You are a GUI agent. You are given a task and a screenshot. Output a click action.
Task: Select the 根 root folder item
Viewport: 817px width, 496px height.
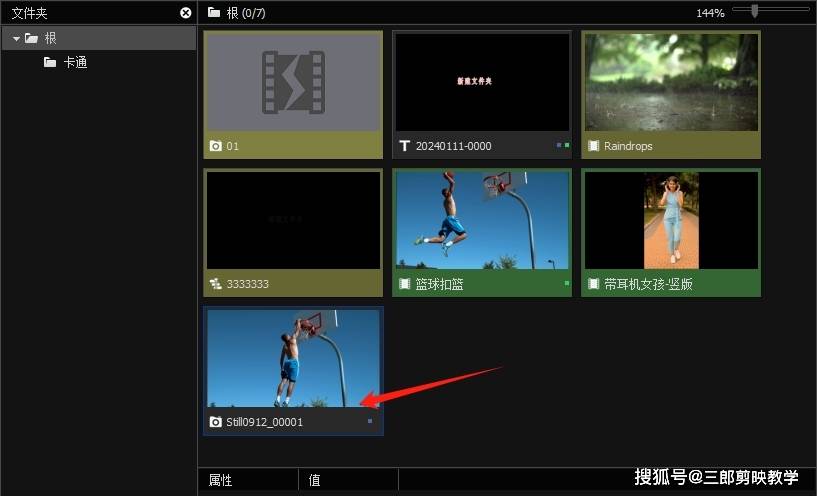click(x=51, y=38)
